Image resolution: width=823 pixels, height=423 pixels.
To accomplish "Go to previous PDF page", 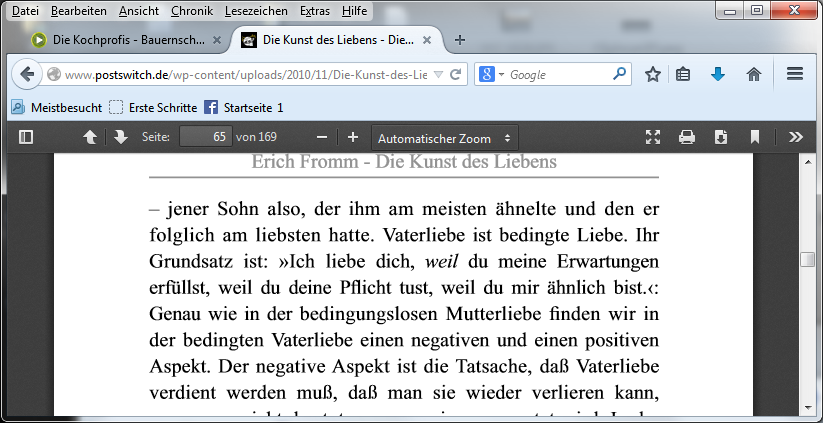I will coord(89,137).
